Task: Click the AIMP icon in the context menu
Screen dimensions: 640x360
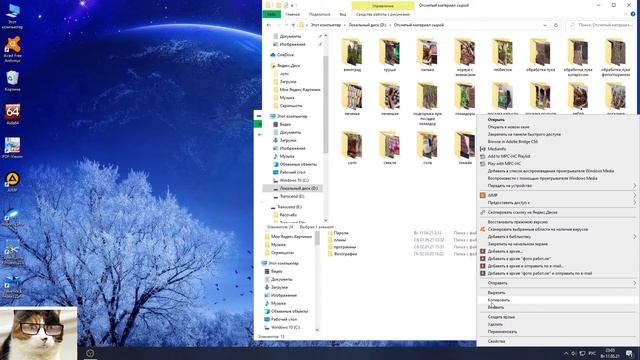Action: [x=482, y=195]
